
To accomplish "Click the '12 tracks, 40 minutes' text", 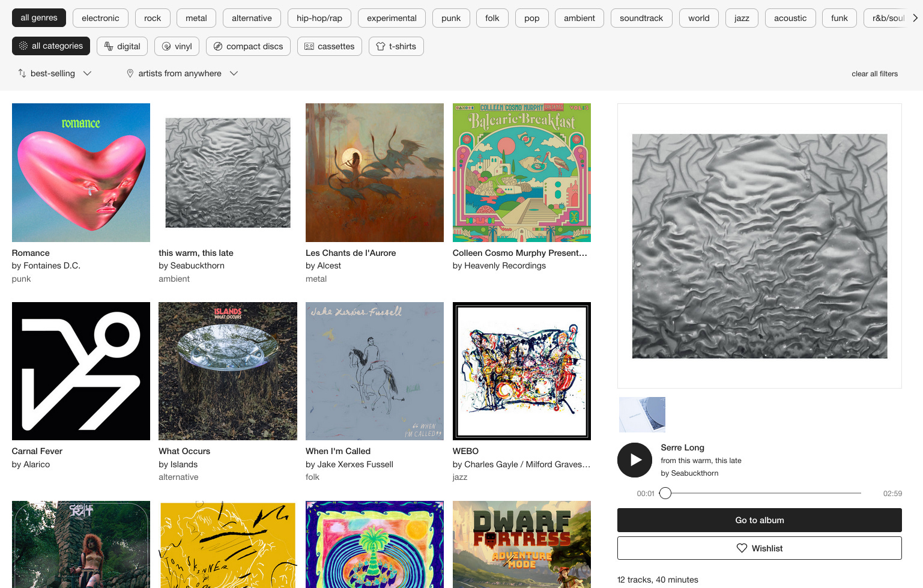I will (x=658, y=580).
